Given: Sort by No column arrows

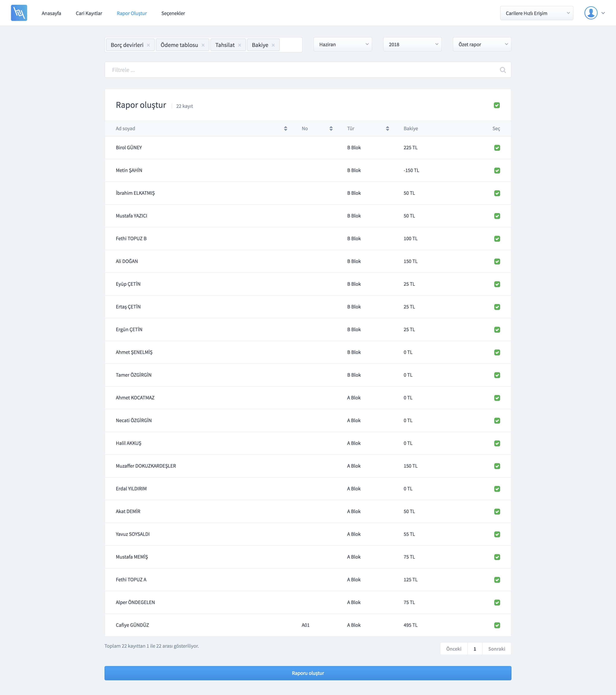Looking at the screenshot, I should [x=331, y=129].
